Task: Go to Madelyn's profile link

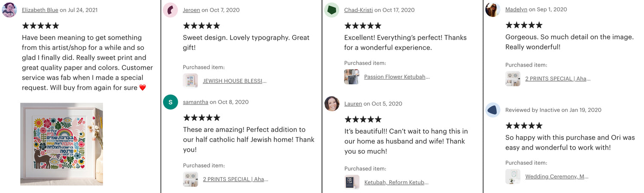Action: coord(516,9)
